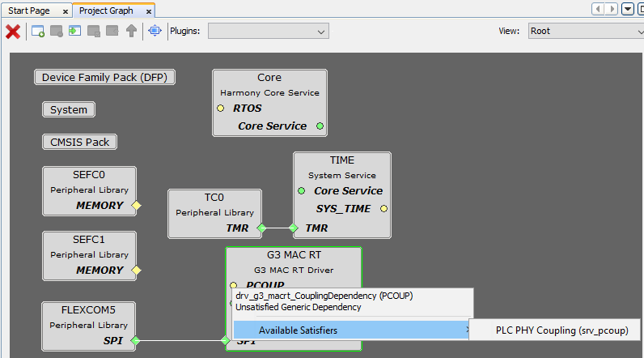The height and width of the screenshot is (358, 644).
Task: Click the green Core Service connector on TIME
Action: coord(302,190)
